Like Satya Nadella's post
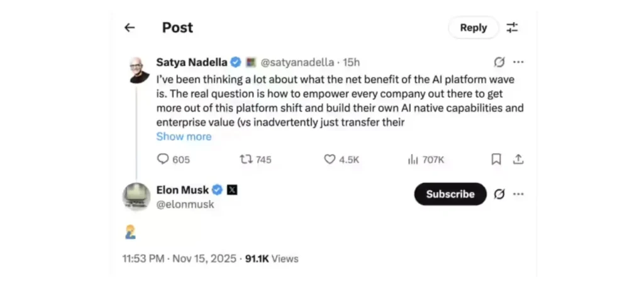The width and height of the screenshot is (644, 290). coord(330,160)
